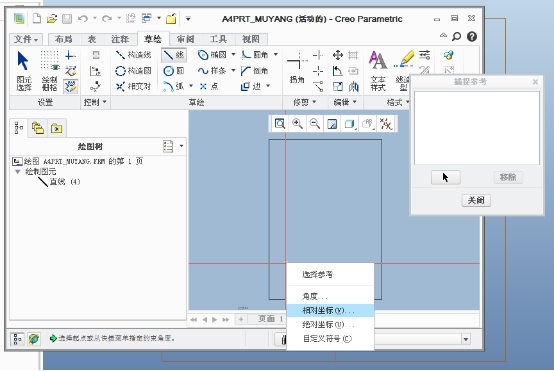
Task: Toggle the line (线) sketch tool off
Action: (x=174, y=55)
